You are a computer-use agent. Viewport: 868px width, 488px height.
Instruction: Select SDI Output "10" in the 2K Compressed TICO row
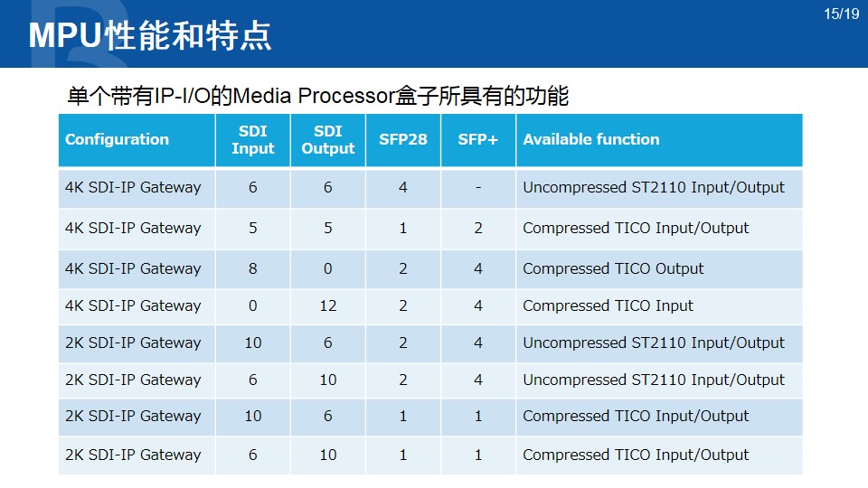click(327, 455)
